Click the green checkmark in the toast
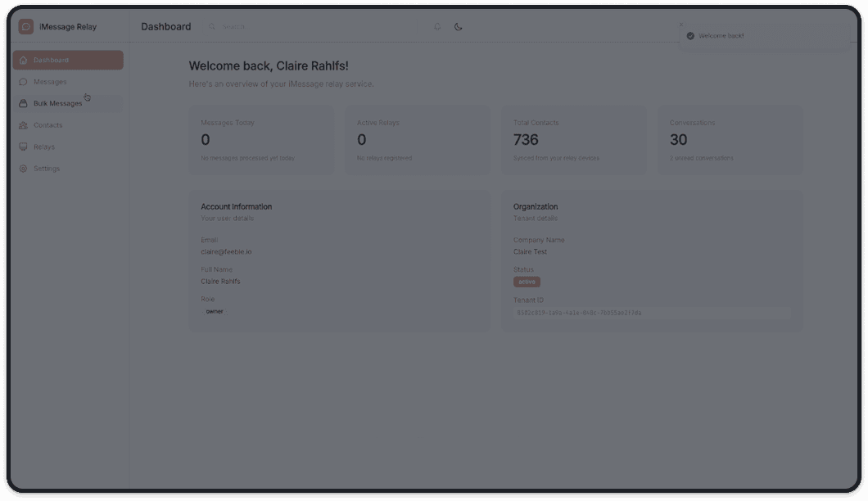The width and height of the screenshot is (868, 501). (x=689, y=35)
